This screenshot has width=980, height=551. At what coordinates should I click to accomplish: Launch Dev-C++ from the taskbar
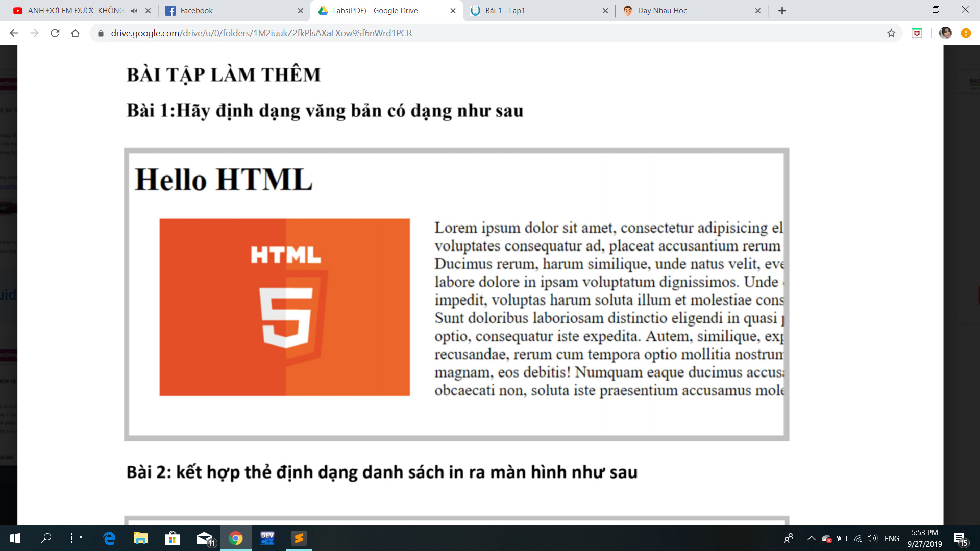266,538
